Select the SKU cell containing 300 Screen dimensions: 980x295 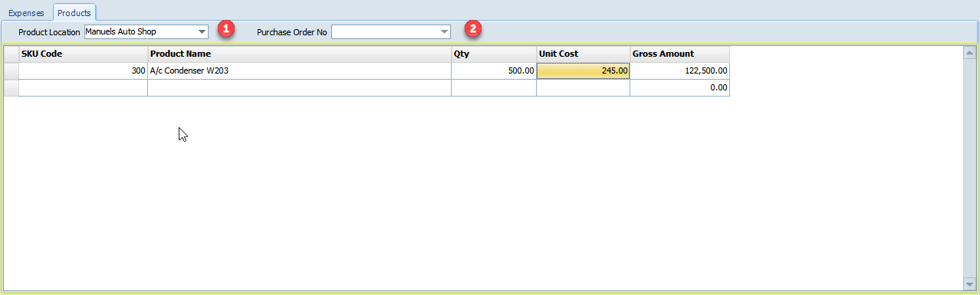(83, 70)
